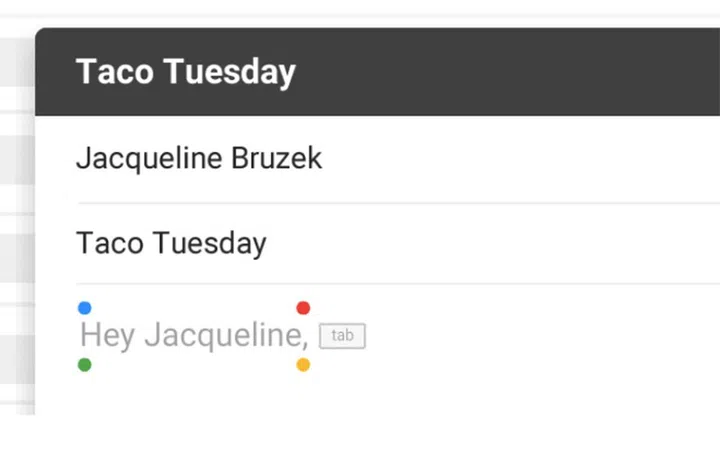Accept the "Hey Jacqueline," smart compose suggestion
The image size is (720, 455).
point(193,336)
